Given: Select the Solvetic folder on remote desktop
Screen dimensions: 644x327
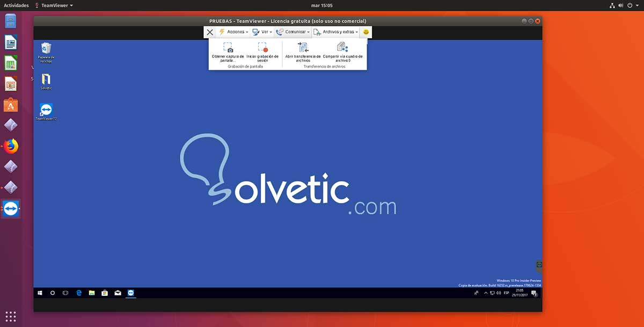Looking at the screenshot, I should pyautogui.click(x=46, y=82).
